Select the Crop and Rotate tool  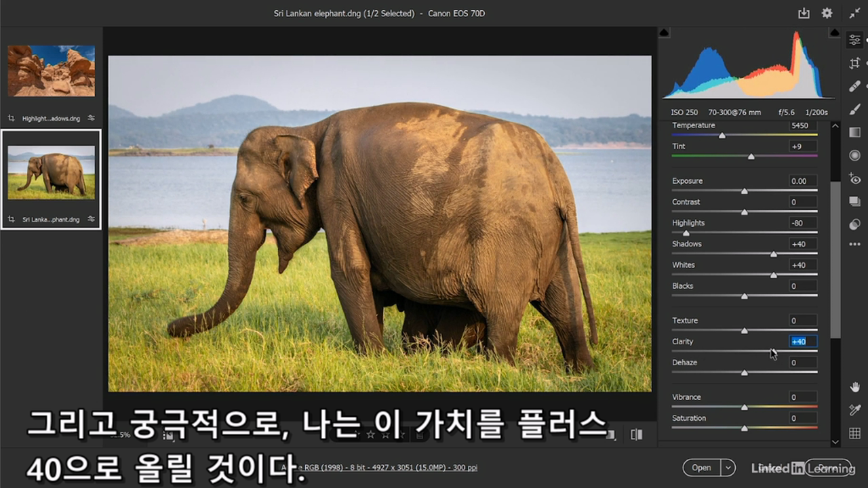click(854, 63)
